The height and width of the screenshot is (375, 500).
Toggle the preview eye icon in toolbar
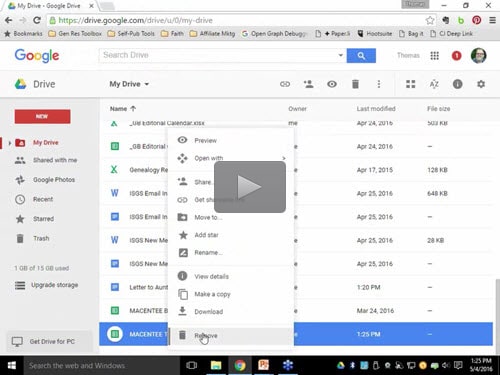coord(332,84)
